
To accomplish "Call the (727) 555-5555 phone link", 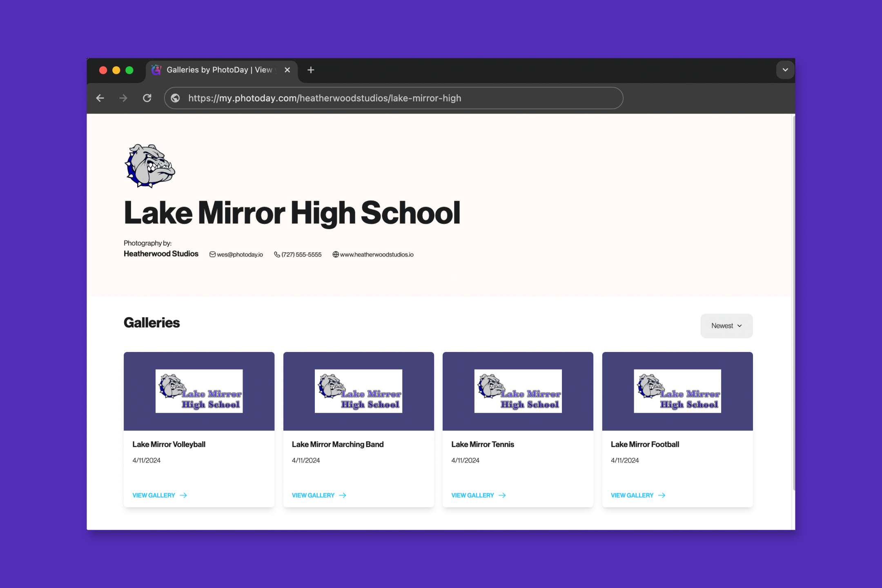I will [301, 254].
